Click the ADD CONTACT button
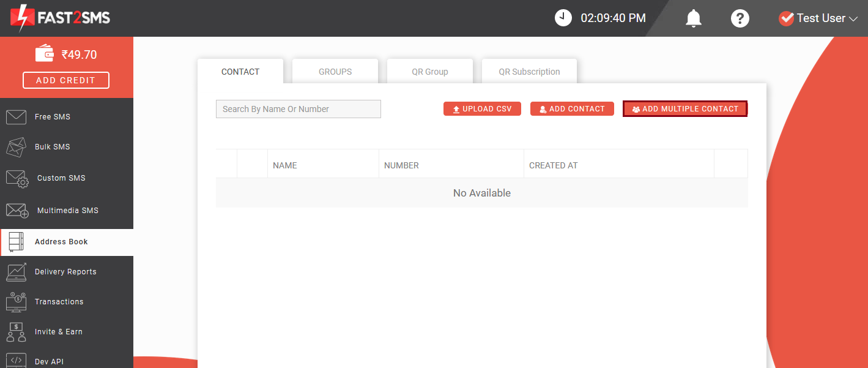Image resolution: width=868 pixels, height=368 pixels. tap(572, 109)
